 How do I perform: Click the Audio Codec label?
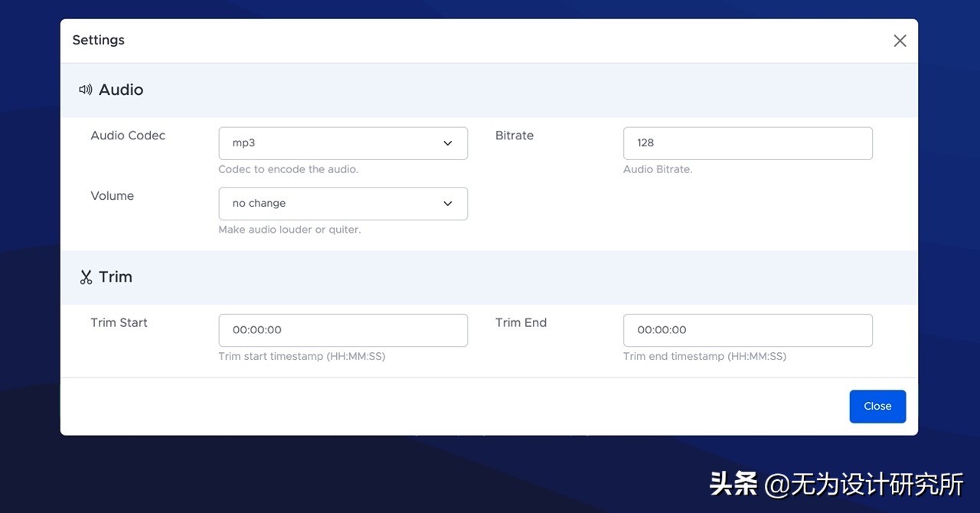(x=128, y=136)
